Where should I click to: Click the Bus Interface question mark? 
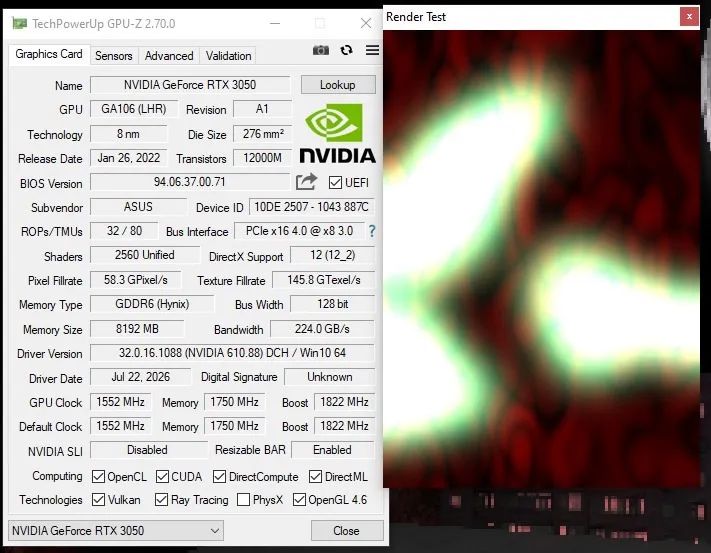tap(372, 231)
